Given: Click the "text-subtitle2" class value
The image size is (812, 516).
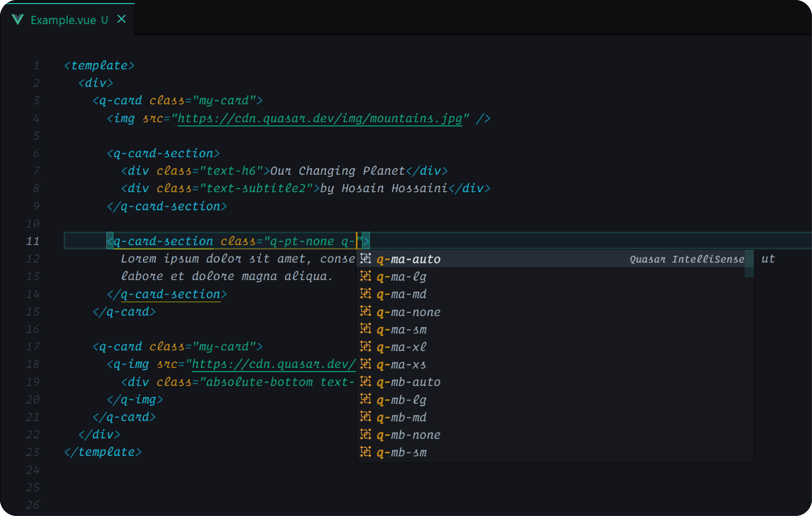Looking at the screenshot, I should click(x=256, y=188).
